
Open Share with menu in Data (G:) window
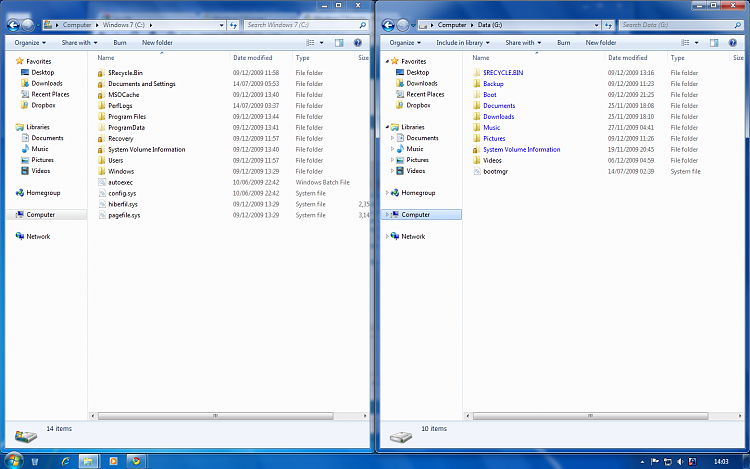pyautogui.click(x=523, y=43)
